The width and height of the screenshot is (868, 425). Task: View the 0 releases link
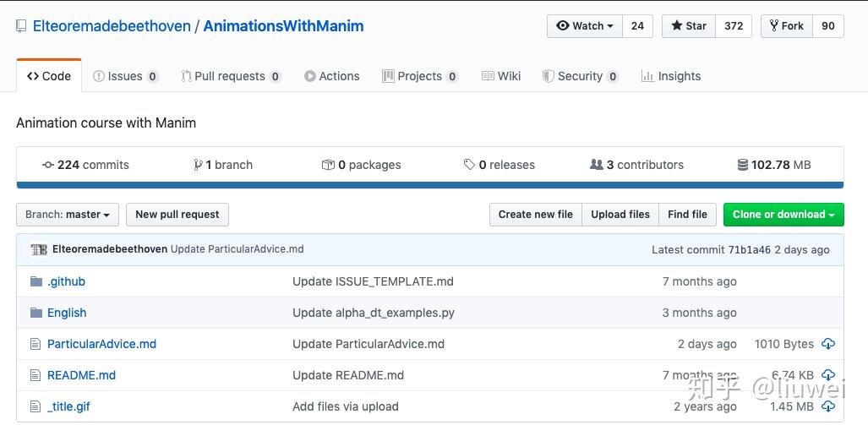coord(499,165)
